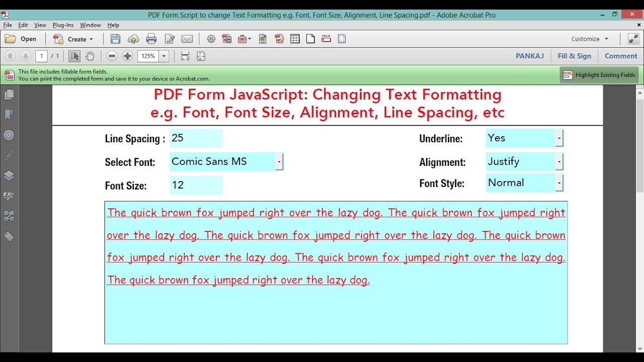Open the Bookmarks side panel
Screen dimensions: 644x362
[9, 115]
